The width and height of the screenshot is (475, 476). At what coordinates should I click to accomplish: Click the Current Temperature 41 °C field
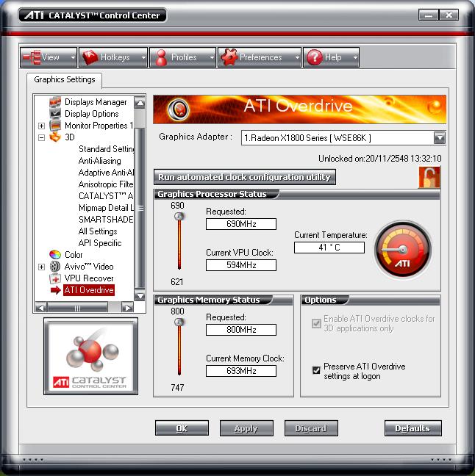tap(329, 248)
